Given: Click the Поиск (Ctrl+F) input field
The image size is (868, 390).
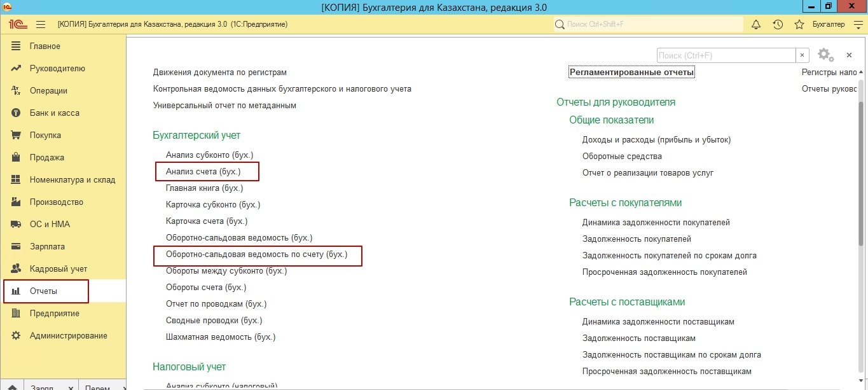Looking at the screenshot, I should pos(725,55).
